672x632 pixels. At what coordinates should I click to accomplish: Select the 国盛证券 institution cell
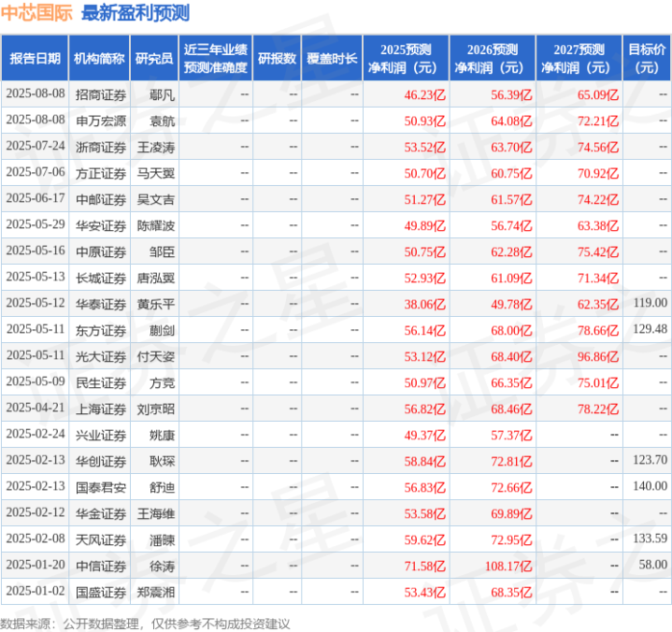click(x=101, y=592)
